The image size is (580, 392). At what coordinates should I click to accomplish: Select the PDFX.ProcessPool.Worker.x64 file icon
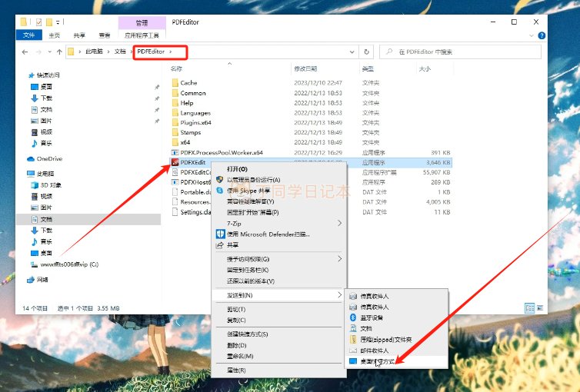pos(175,152)
